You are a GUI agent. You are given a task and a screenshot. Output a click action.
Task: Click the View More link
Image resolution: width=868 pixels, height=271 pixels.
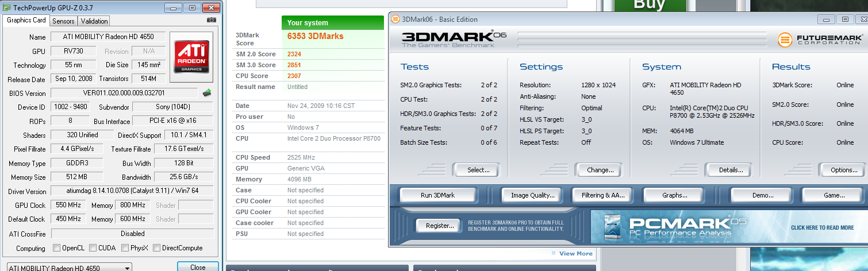[x=575, y=254]
